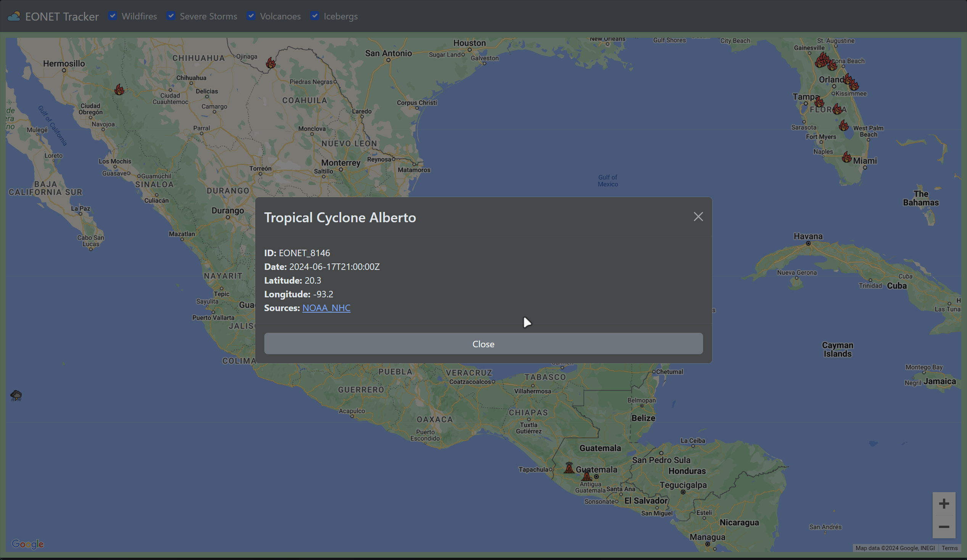
Task: Click the wildfire marker above Fort Myers
Action: click(843, 125)
